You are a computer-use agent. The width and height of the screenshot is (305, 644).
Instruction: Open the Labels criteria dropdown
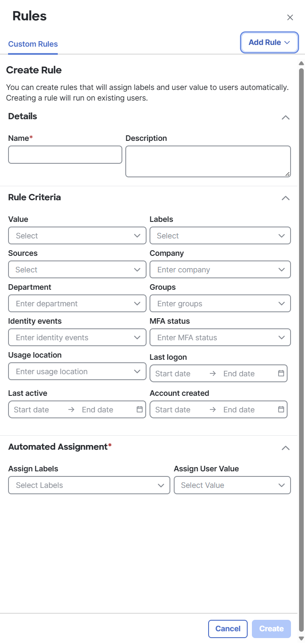click(220, 235)
